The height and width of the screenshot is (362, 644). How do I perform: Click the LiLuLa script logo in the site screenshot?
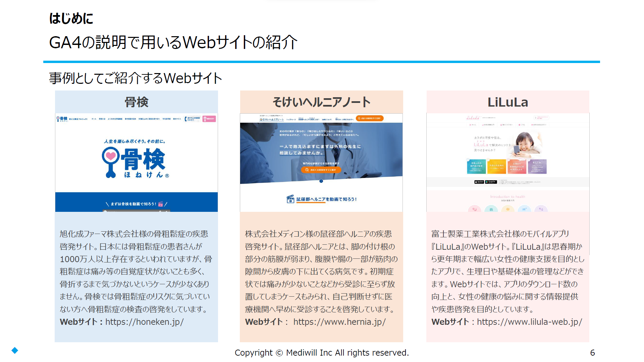point(473,118)
